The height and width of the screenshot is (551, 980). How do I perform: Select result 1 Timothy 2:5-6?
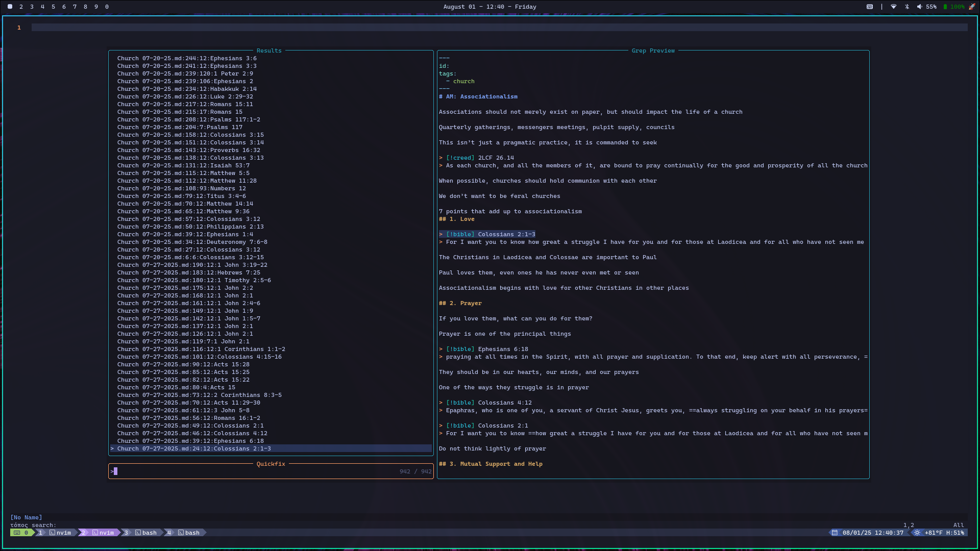click(x=194, y=281)
